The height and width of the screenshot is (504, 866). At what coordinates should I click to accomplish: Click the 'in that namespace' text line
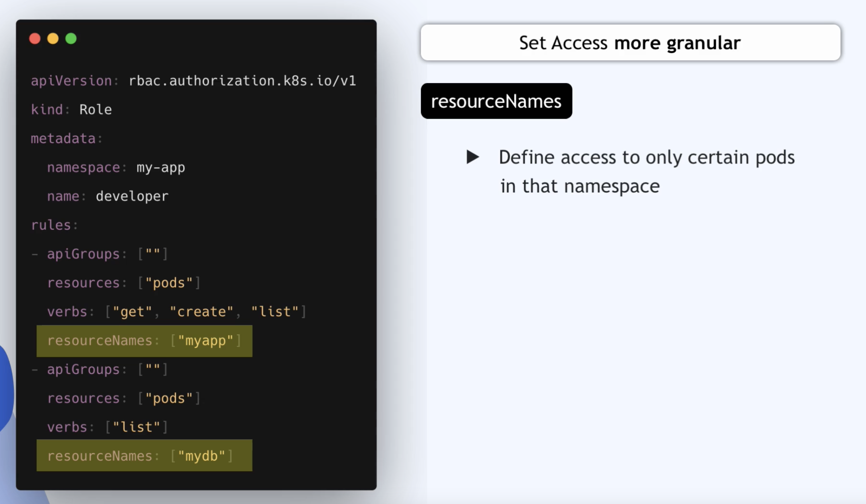580,187
